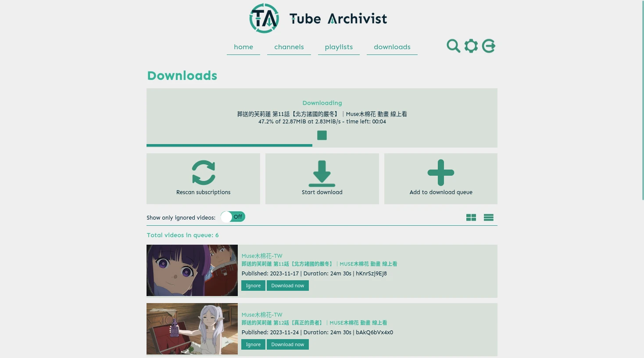Click the logout arrow icon
The height and width of the screenshot is (358, 644).
pyautogui.click(x=489, y=46)
